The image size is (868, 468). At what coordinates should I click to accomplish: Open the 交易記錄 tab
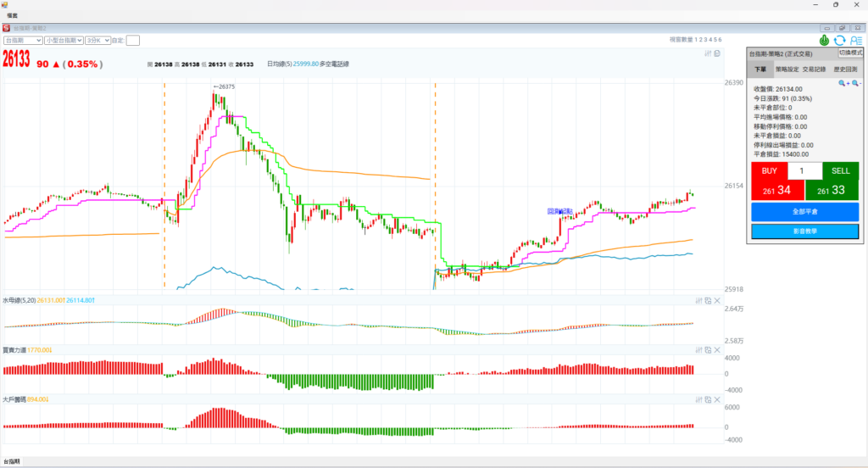pos(815,70)
